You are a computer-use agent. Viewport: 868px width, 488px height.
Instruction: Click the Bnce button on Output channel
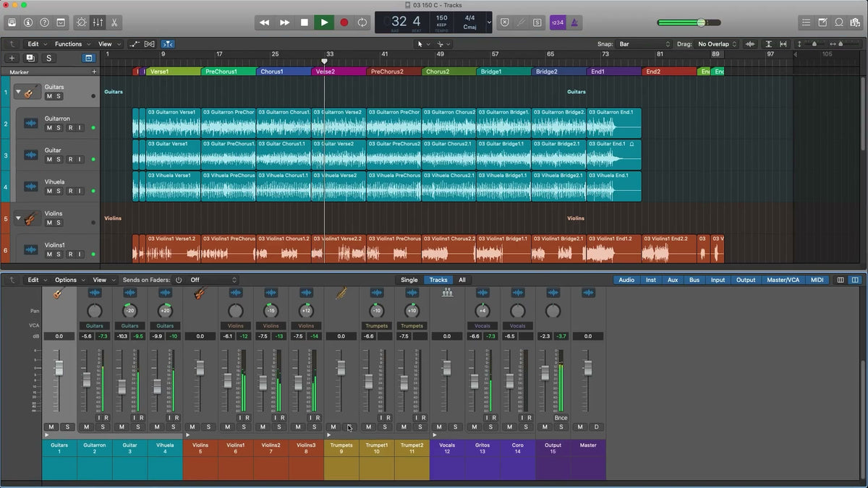click(561, 418)
